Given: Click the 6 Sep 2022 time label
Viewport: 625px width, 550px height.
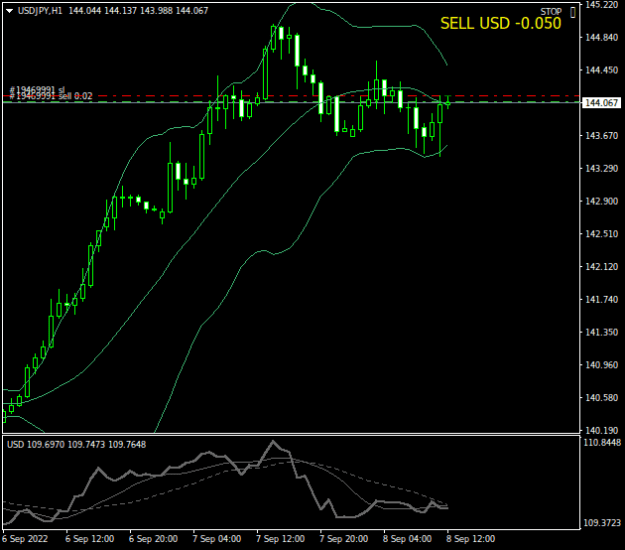Looking at the screenshot, I should tap(25, 539).
